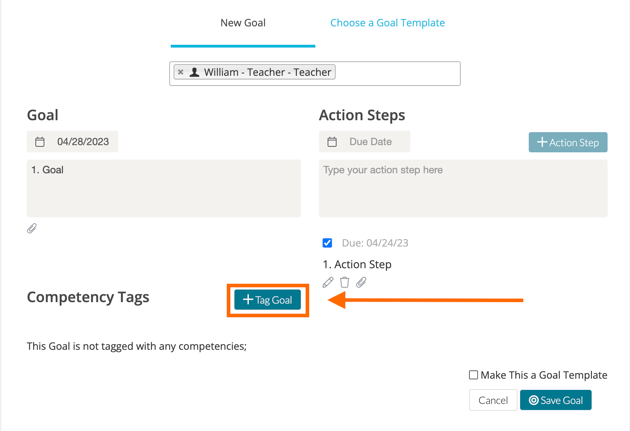Click the + Action Step button
630x431 pixels.
568,142
